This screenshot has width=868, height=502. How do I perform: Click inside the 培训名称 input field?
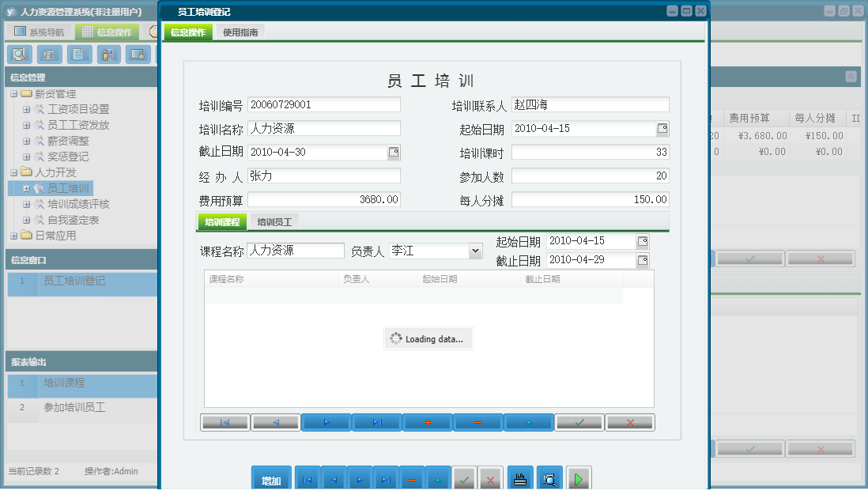(x=324, y=128)
